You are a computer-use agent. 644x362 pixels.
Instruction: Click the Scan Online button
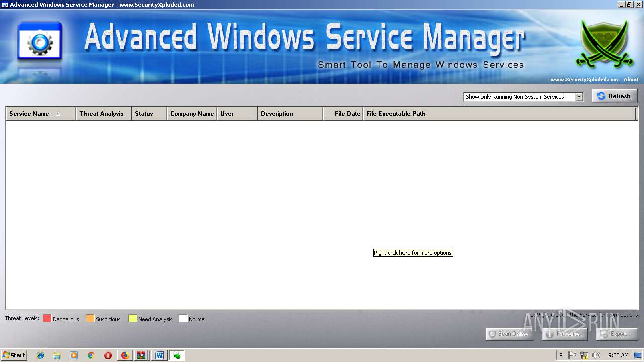point(509,334)
